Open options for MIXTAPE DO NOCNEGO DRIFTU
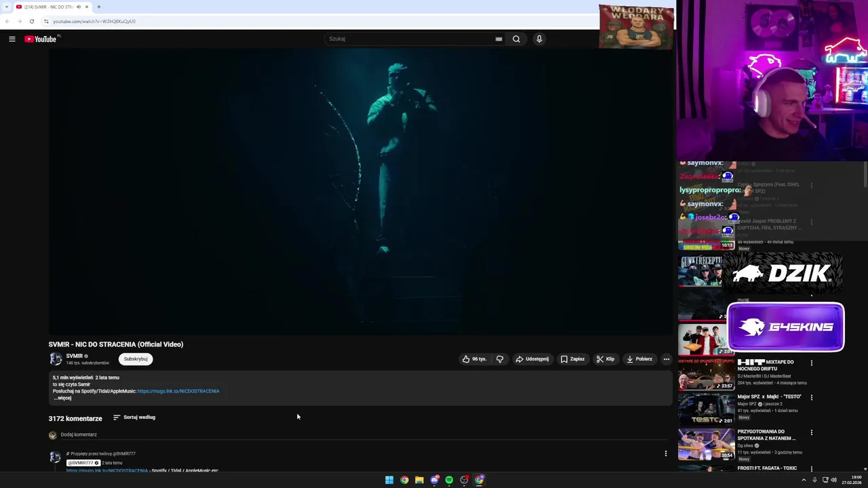 [812, 363]
